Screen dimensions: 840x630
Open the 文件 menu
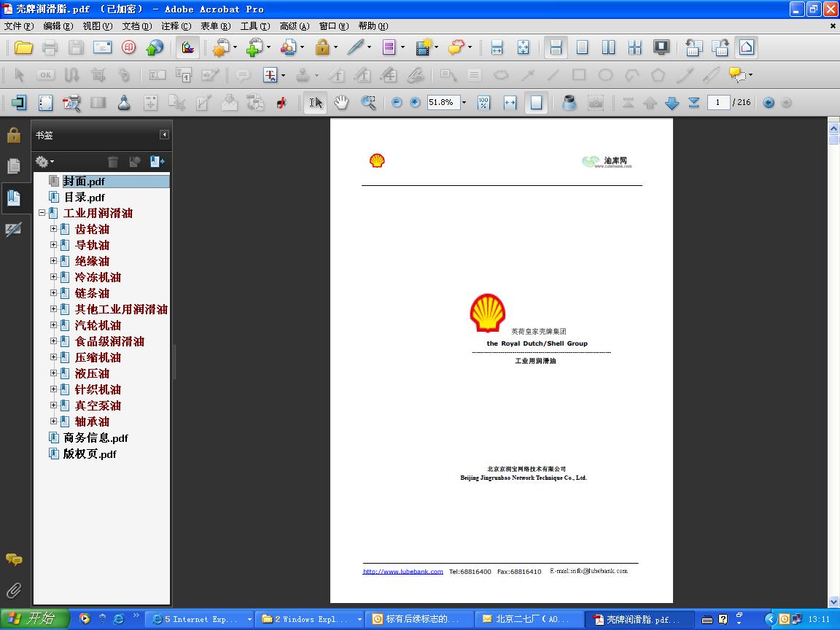click(19, 26)
